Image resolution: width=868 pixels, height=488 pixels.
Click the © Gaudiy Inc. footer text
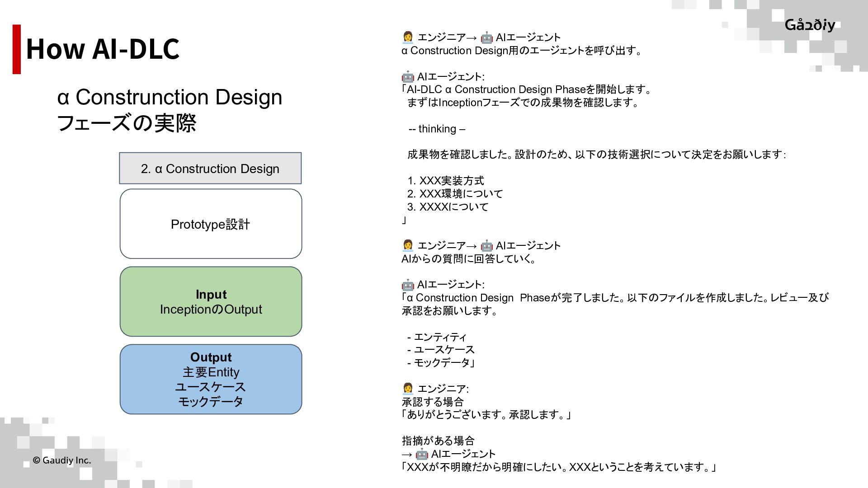[x=62, y=460]
